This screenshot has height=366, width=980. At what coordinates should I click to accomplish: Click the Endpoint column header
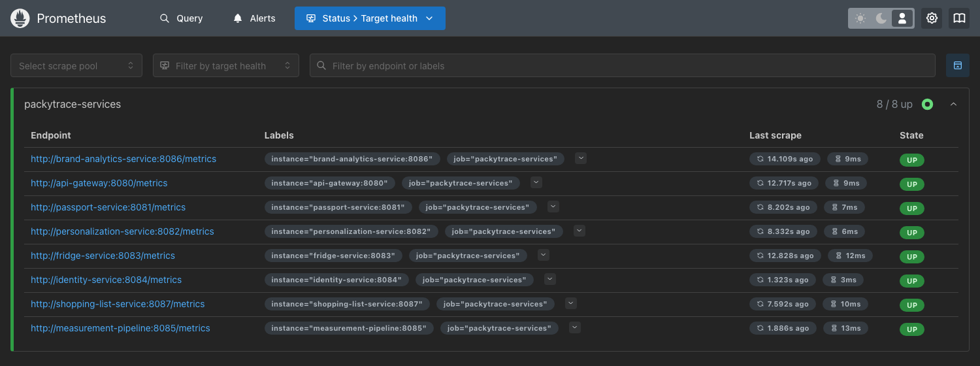point(51,135)
